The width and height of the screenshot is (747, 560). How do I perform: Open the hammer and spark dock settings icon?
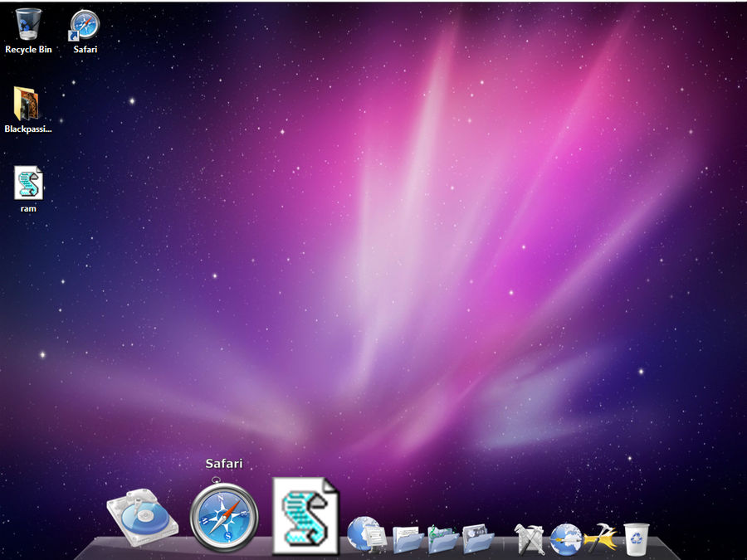click(600, 538)
